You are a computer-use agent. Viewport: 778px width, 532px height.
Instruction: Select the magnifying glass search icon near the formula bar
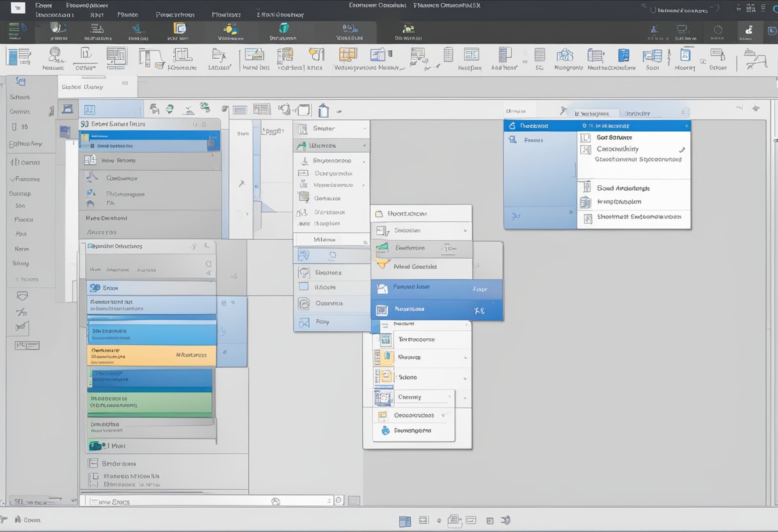(274, 501)
